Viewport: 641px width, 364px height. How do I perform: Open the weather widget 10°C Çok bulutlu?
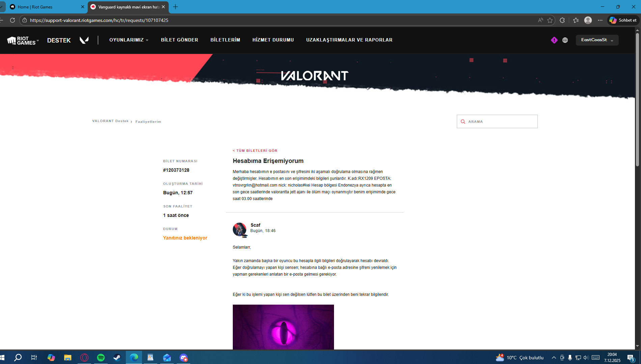(520, 358)
